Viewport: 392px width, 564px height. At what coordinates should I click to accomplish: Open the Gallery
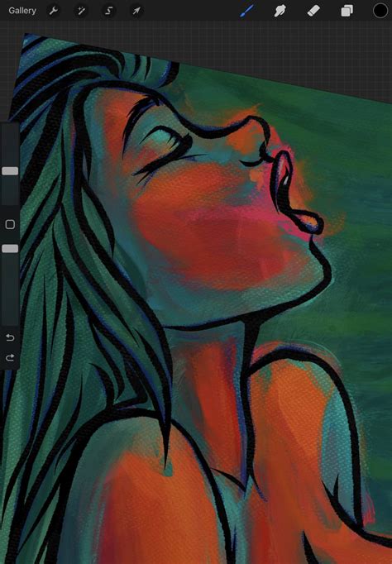pos(22,11)
